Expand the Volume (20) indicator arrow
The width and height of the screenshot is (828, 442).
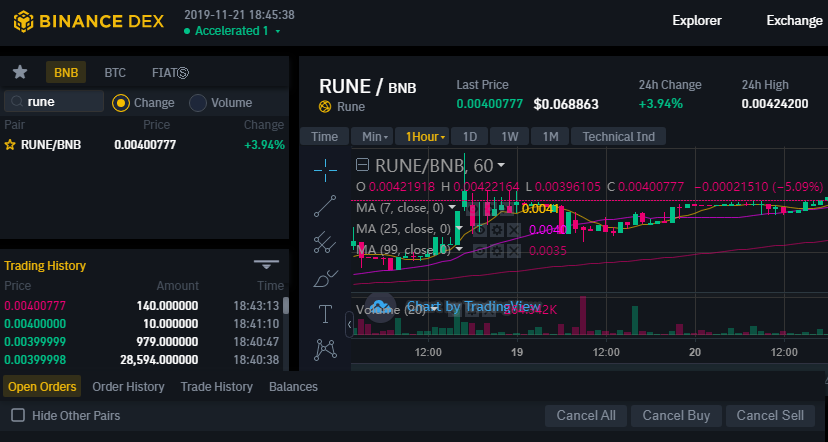coord(434,309)
